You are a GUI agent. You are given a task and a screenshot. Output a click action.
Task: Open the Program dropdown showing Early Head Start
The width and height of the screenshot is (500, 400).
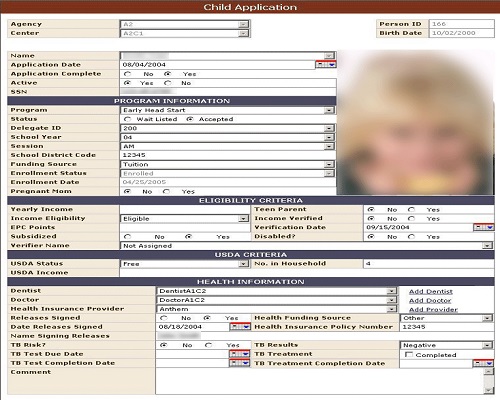(x=329, y=110)
